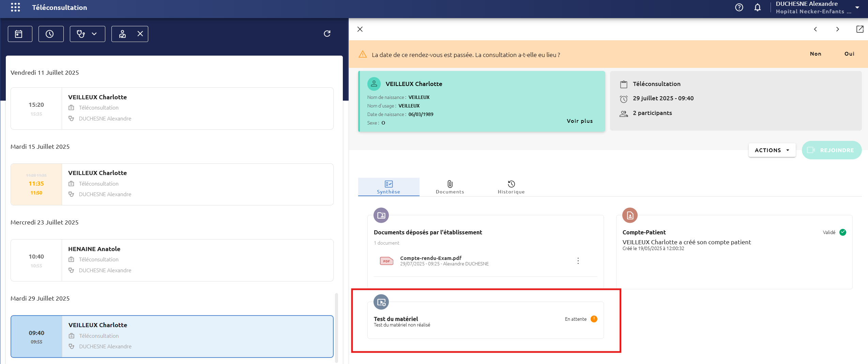Answer Oui to consultation question

coord(849,54)
